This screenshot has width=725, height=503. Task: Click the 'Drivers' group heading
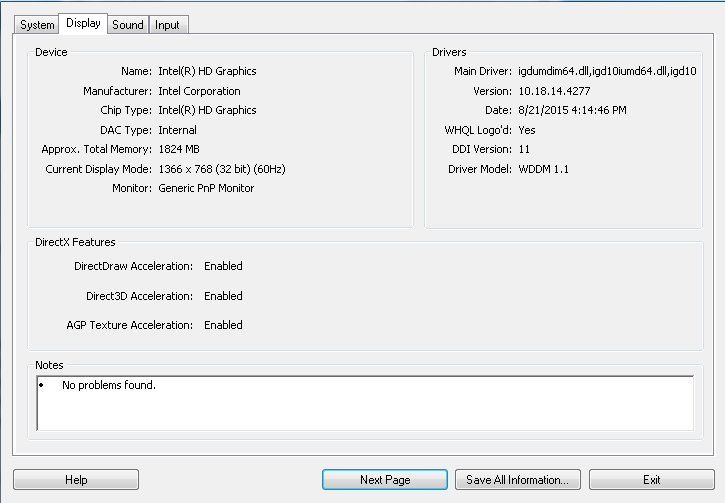(449, 52)
